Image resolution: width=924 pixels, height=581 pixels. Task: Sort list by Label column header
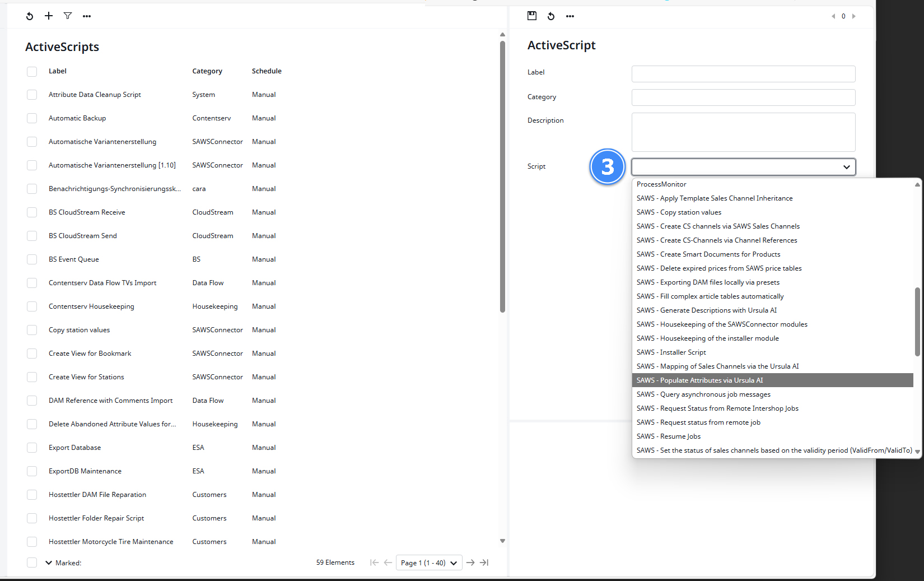[x=58, y=71]
